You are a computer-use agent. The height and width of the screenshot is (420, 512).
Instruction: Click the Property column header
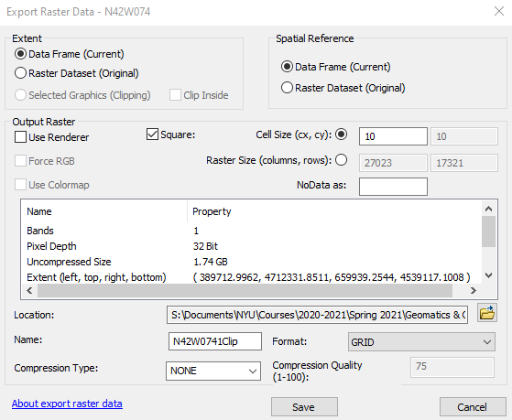(333, 211)
